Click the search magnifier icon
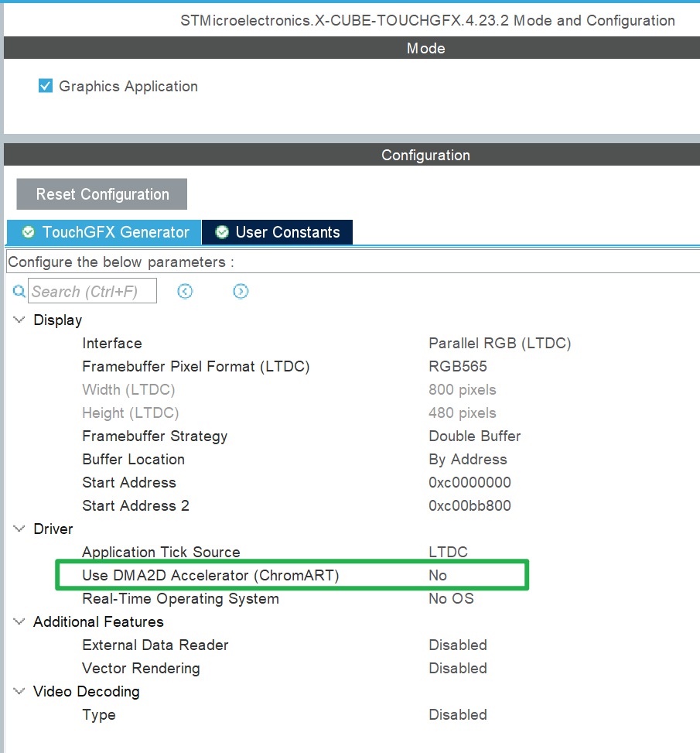This screenshot has width=700, height=753. click(x=19, y=291)
